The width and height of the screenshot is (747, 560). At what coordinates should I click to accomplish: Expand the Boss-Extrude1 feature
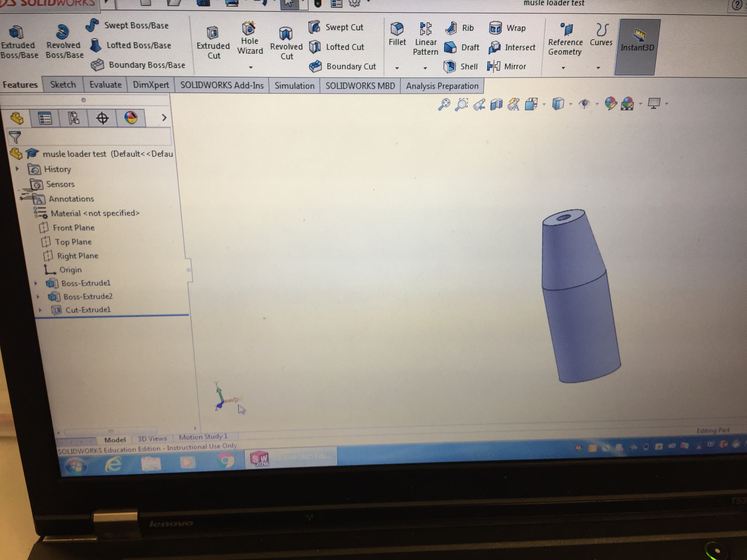click(x=36, y=283)
